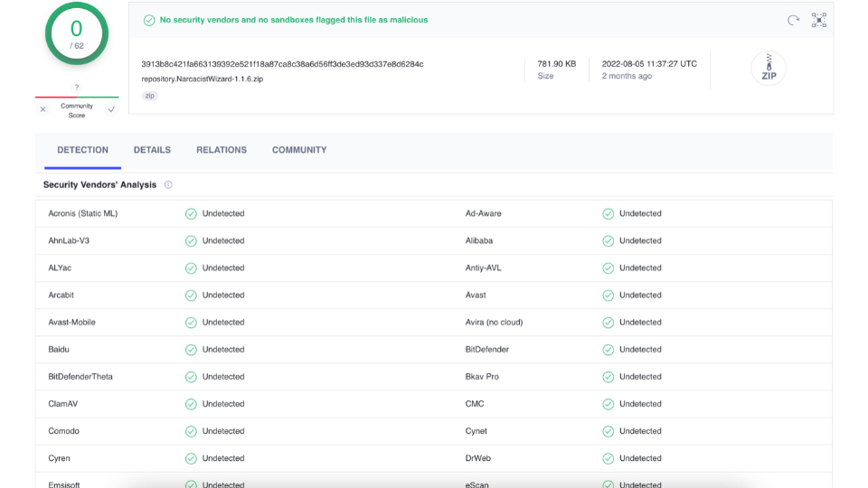Click the Acronis (Static ML) vendor name
Image resolution: width=868 pixels, height=488 pixels.
82,213
